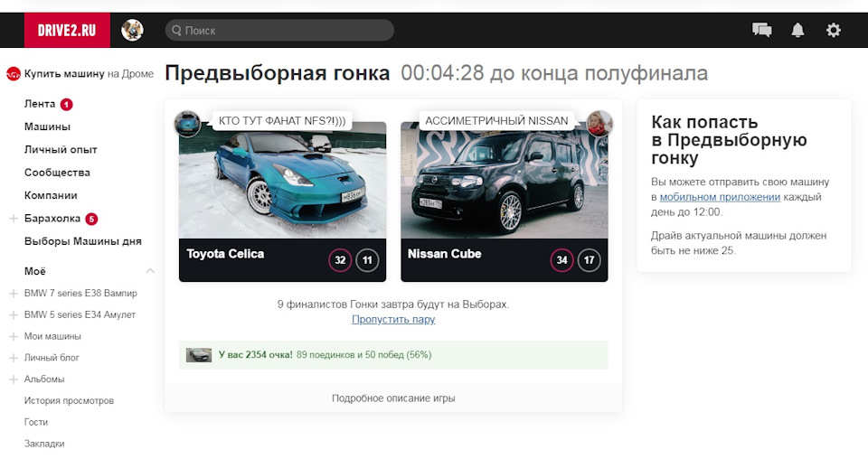Viewport: 868px width, 459px height.
Task: Open Лента in sidebar
Action: click(40, 104)
